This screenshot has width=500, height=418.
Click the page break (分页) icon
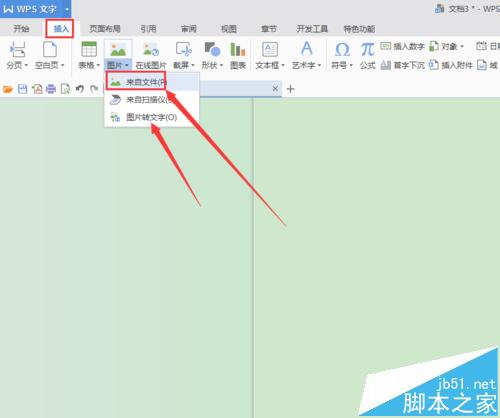point(17,49)
